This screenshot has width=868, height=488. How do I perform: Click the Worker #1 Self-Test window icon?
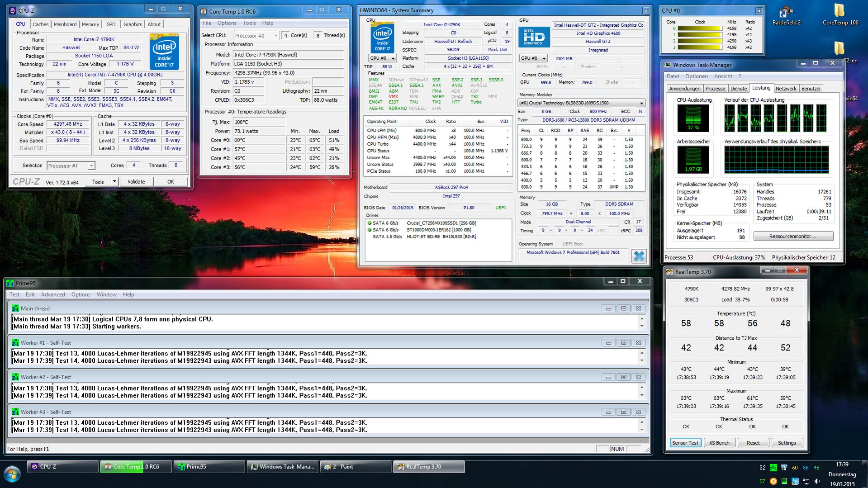pyautogui.click(x=15, y=343)
